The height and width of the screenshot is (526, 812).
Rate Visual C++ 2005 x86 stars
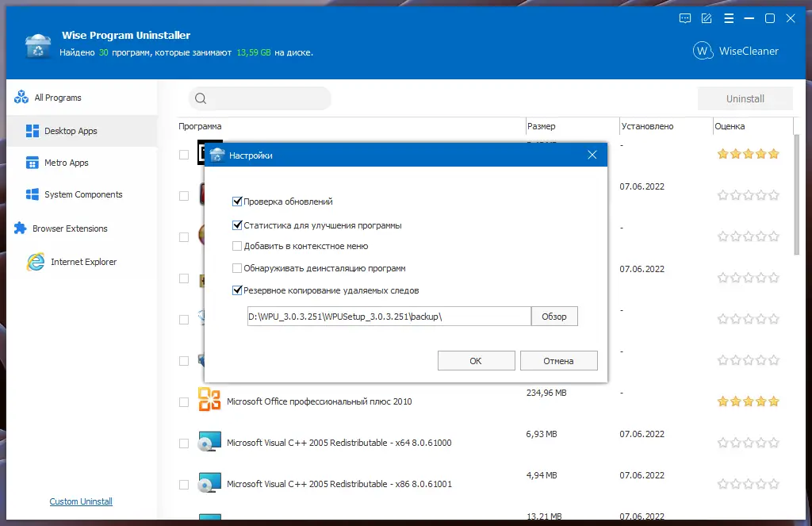click(749, 484)
